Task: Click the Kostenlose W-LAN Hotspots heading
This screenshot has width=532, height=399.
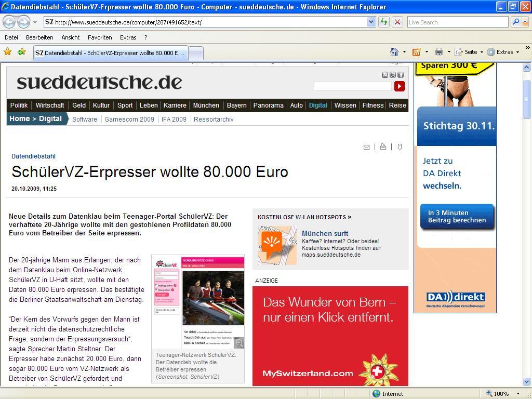Action: [304, 217]
